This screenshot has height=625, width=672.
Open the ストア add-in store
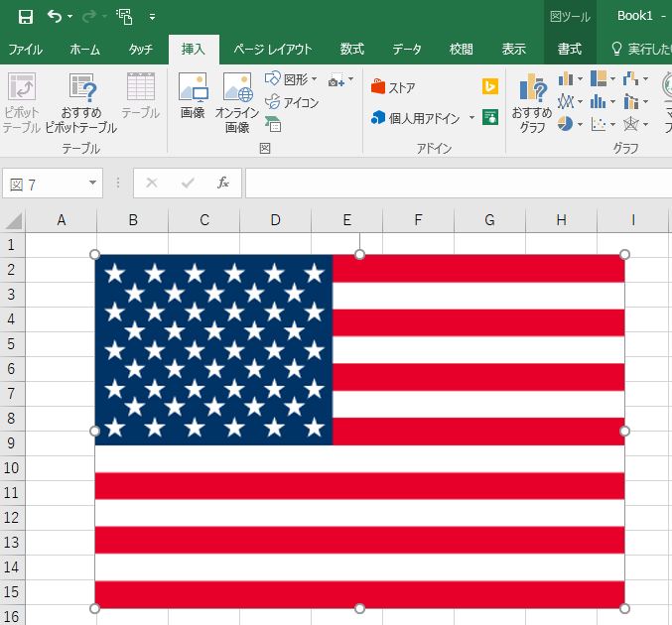tap(393, 88)
